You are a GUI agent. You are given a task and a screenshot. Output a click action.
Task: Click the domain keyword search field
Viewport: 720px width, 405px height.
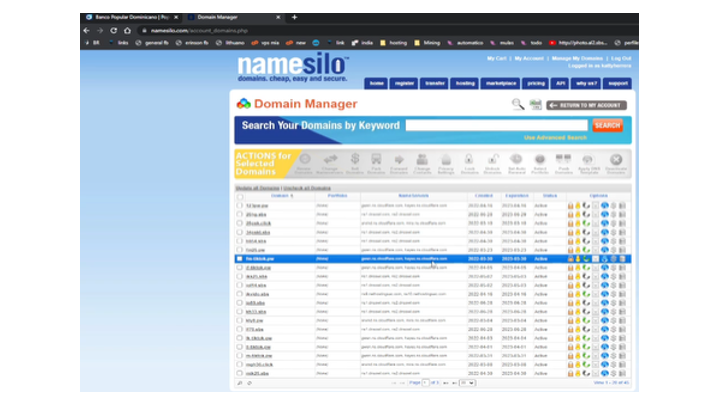coord(496,125)
